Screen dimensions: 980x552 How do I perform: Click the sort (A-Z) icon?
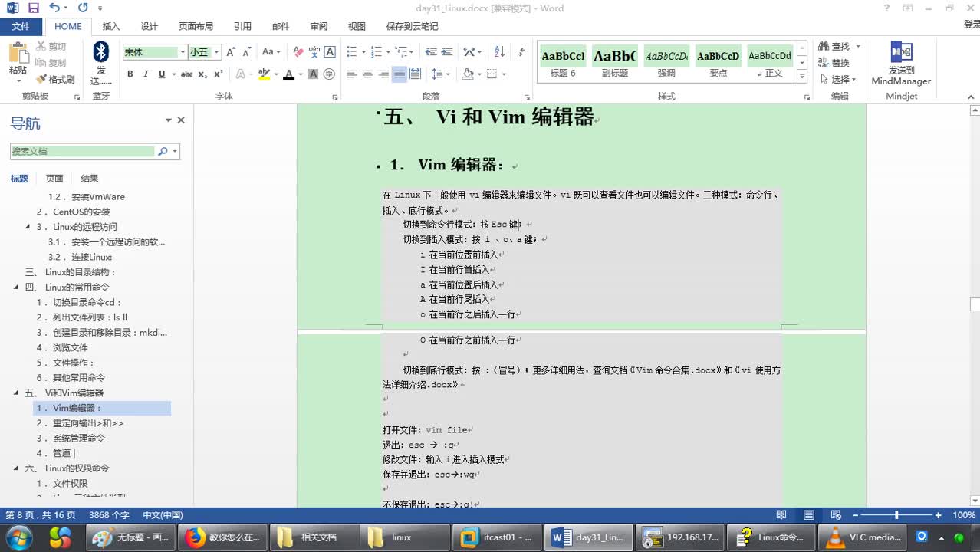(499, 52)
